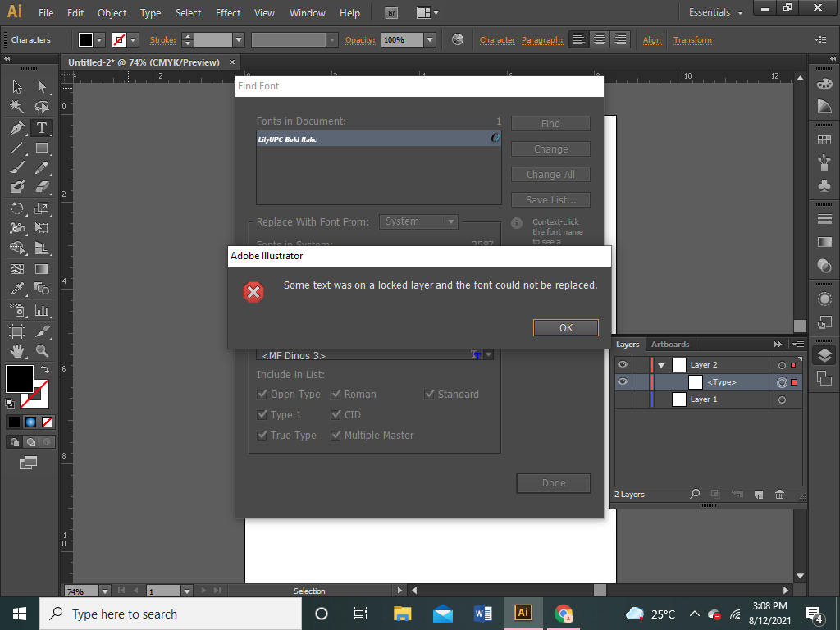The width and height of the screenshot is (840, 630).
Task: Select the Zoom tool
Action: [x=42, y=351]
